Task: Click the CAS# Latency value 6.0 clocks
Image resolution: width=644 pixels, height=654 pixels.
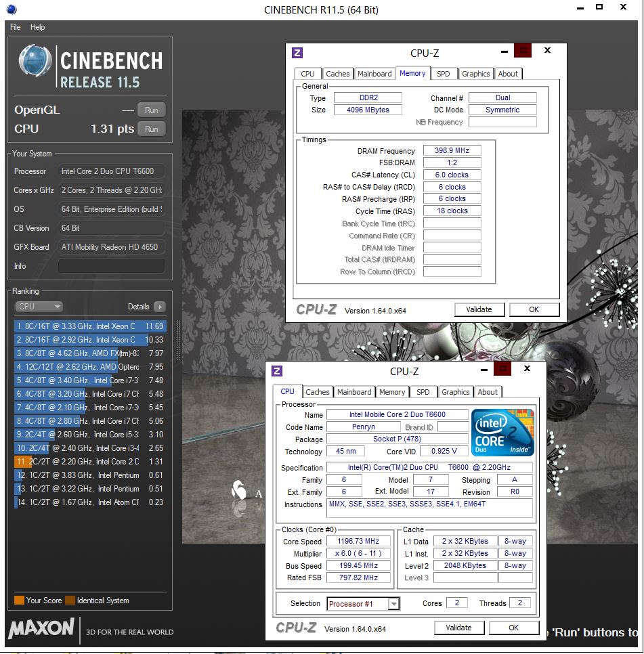Action: [x=452, y=175]
